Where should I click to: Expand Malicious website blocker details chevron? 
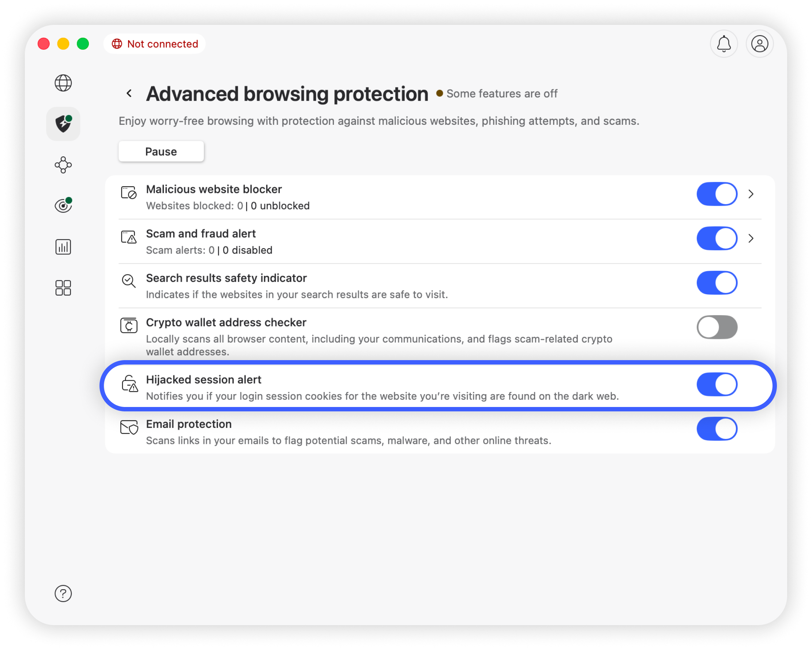tap(751, 194)
